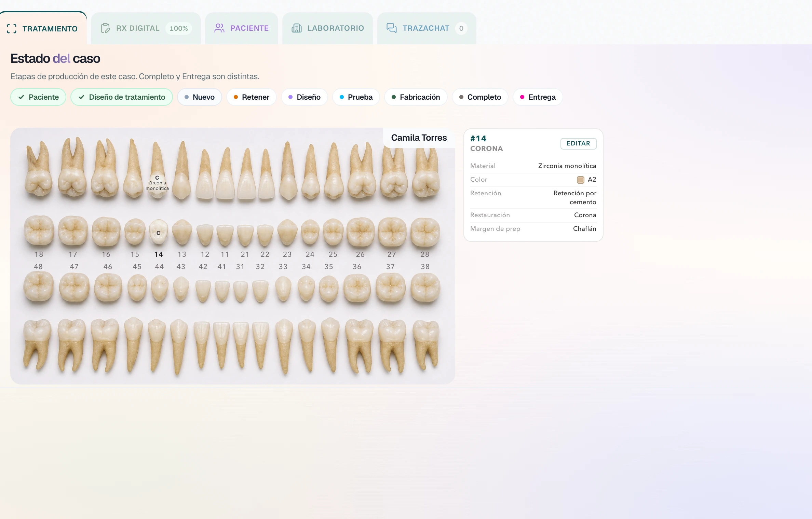The width and height of the screenshot is (812, 519).
Task: Click tooth number 14 label
Action: (159, 254)
